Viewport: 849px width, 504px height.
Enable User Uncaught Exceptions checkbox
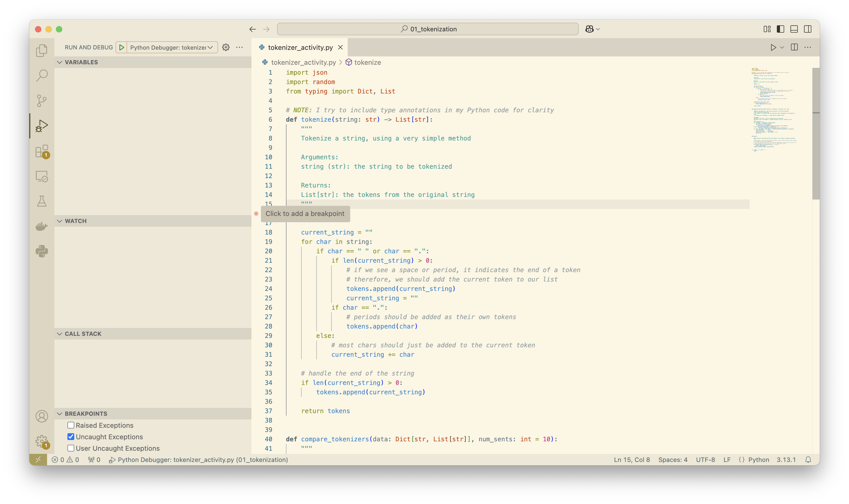point(71,448)
